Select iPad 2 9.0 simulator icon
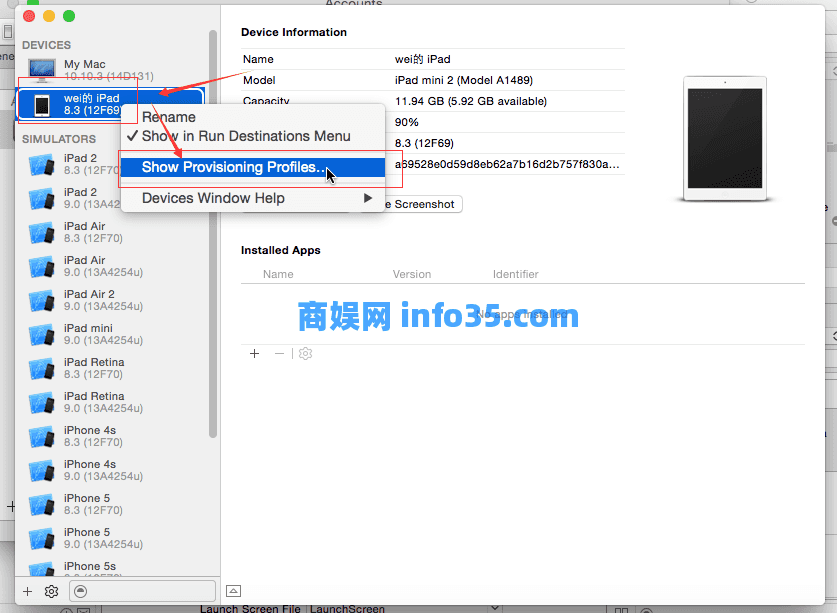 42,199
